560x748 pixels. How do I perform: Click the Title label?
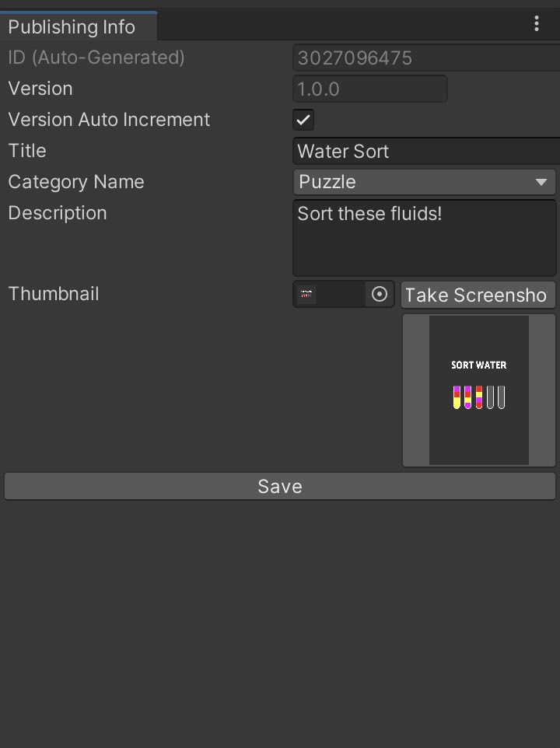(27, 151)
